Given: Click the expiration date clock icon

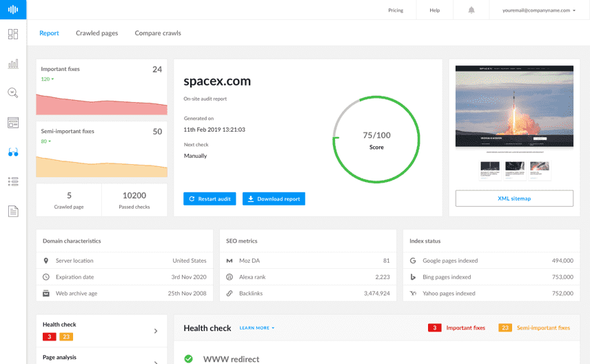Looking at the screenshot, I should pos(46,277).
